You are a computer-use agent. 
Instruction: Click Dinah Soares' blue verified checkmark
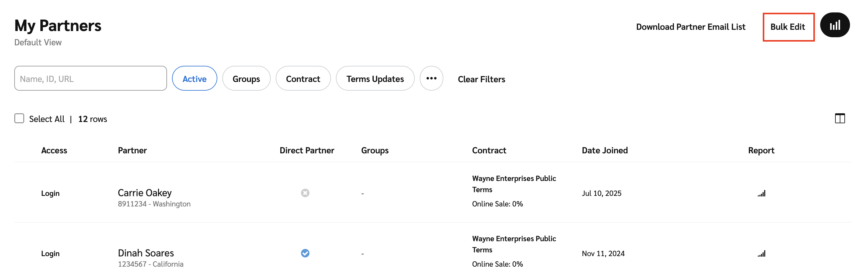click(x=305, y=253)
